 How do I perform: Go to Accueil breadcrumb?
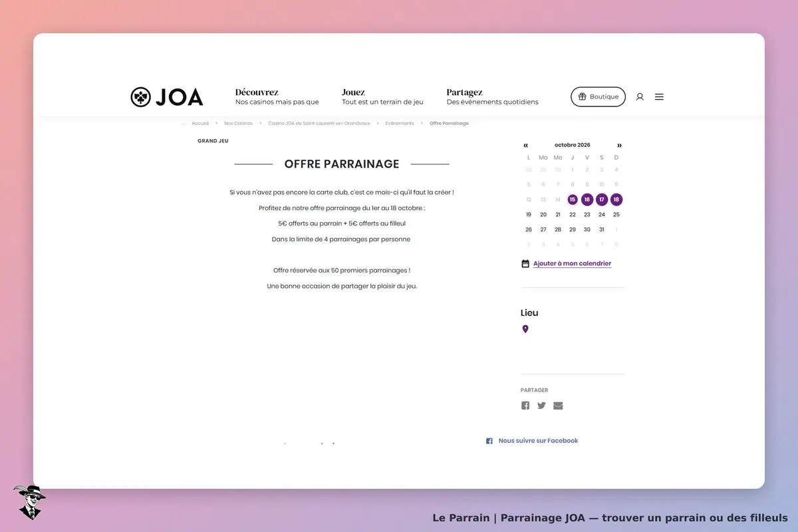pyautogui.click(x=200, y=124)
